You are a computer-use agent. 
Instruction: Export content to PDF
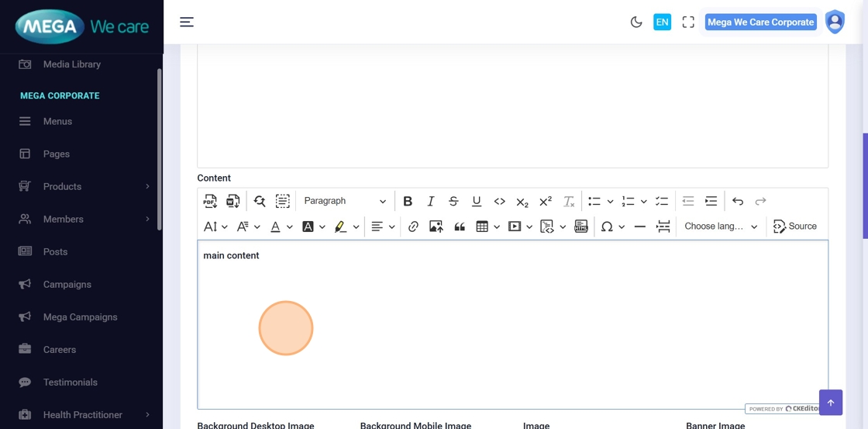click(x=210, y=202)
